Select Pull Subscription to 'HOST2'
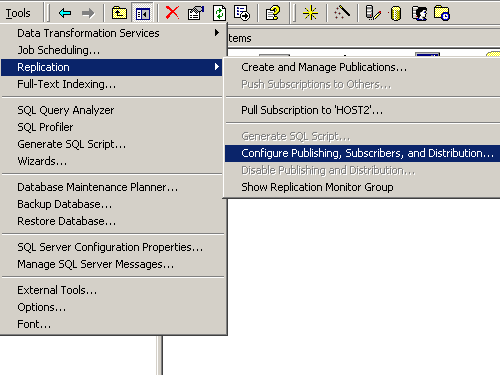 click(x=362, y=110)
